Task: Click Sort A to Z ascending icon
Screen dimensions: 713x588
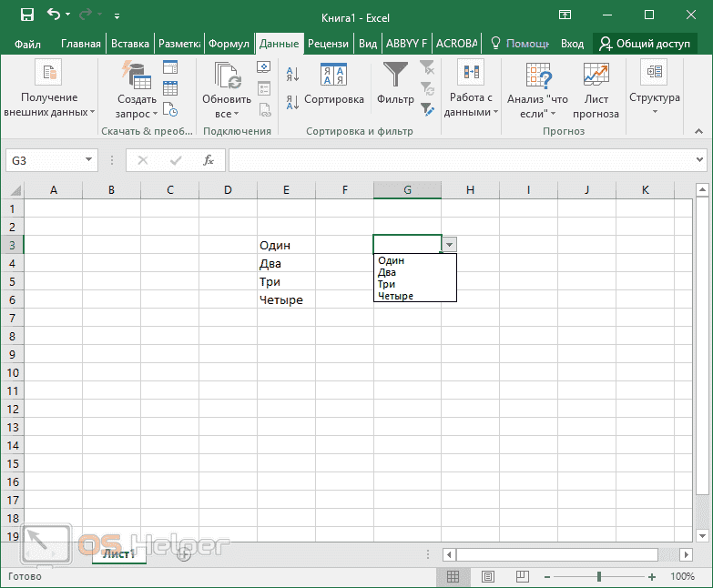Action: [292, 74]
